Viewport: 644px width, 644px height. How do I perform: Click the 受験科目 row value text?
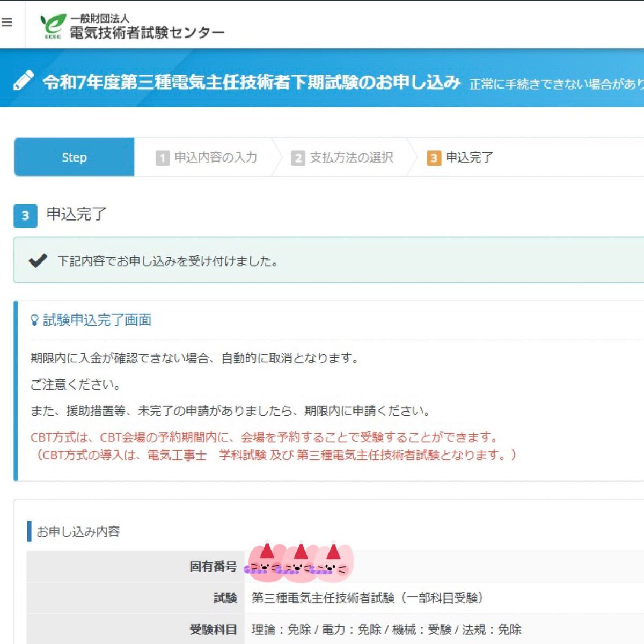[386, 630]
